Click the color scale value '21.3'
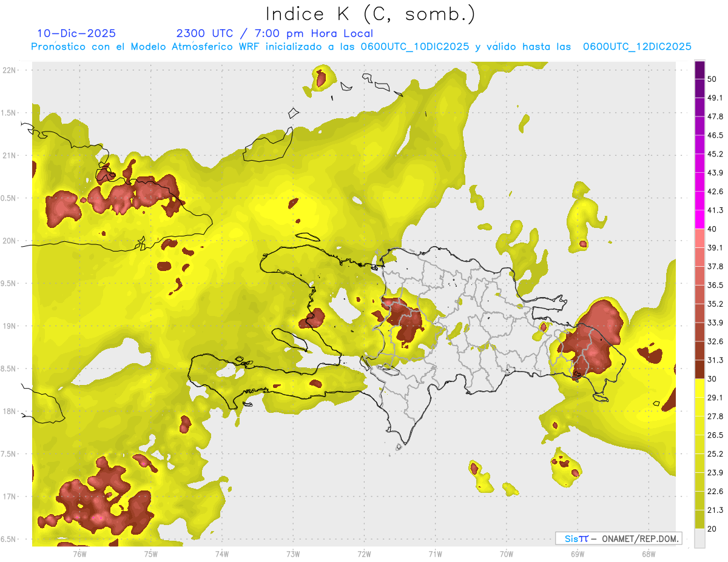 (x=715, y=510)
